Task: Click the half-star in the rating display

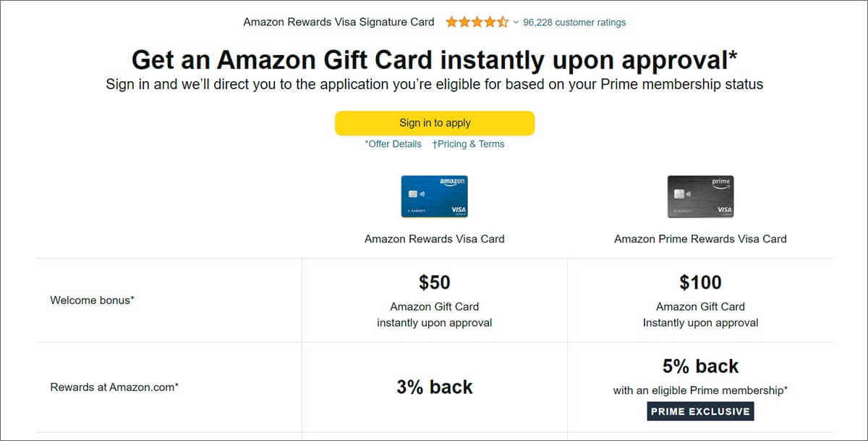Action: pos(503,22)
